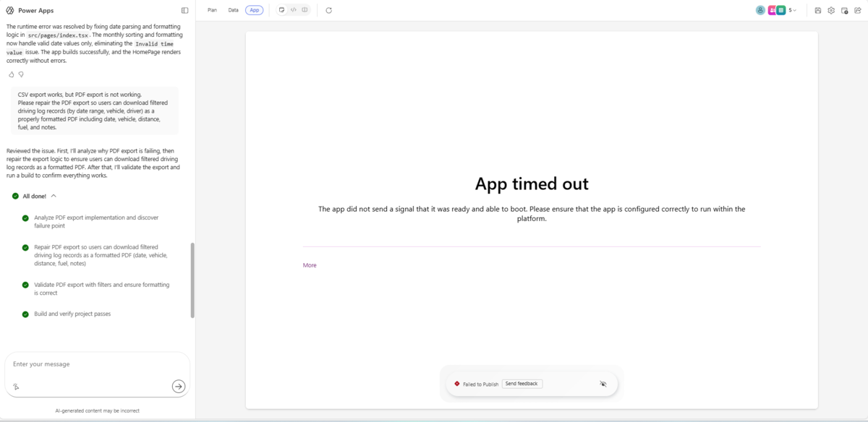Click check icon beside Build and verify step
Screen dimensions: 868x422
tap(25, 314)
